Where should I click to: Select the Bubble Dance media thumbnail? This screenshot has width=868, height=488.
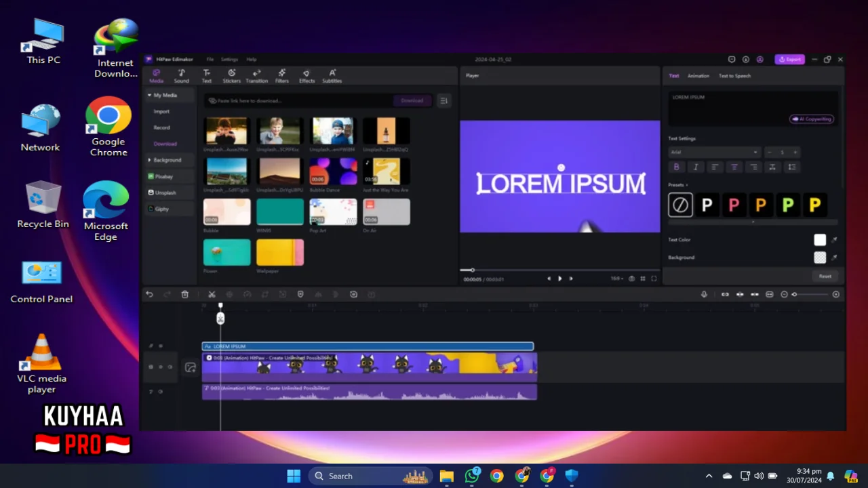coord(333,171)
